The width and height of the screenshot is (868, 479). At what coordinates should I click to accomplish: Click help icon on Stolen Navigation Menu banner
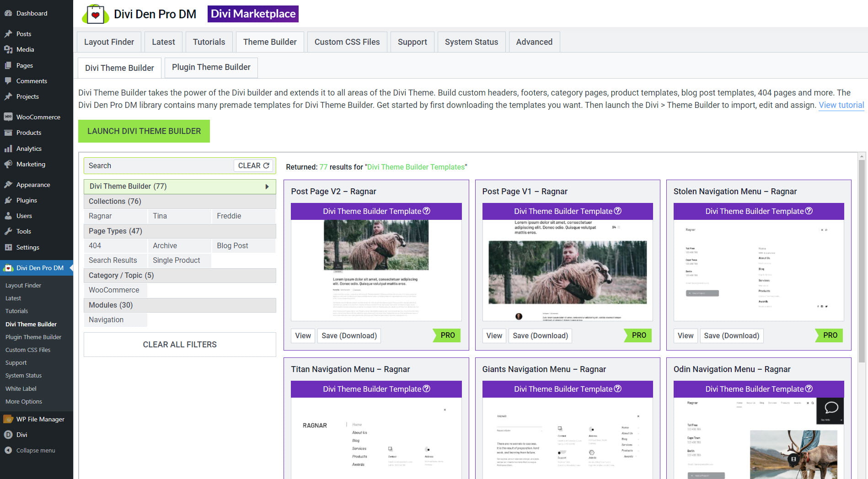(809, 211)
